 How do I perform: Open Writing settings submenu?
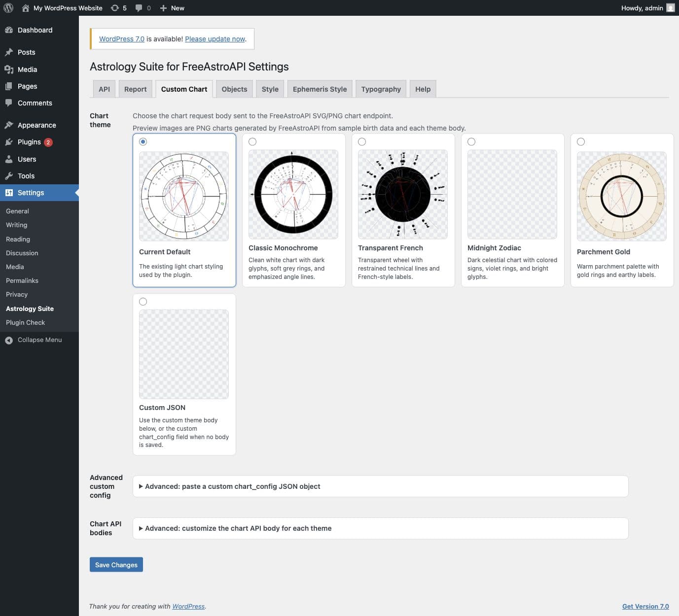[x=17, y=225]
